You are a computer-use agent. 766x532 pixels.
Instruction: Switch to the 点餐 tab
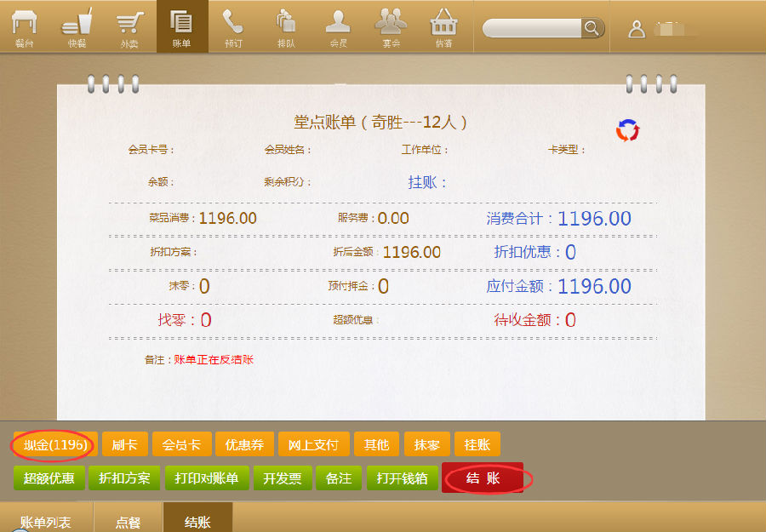click(128, 521)
